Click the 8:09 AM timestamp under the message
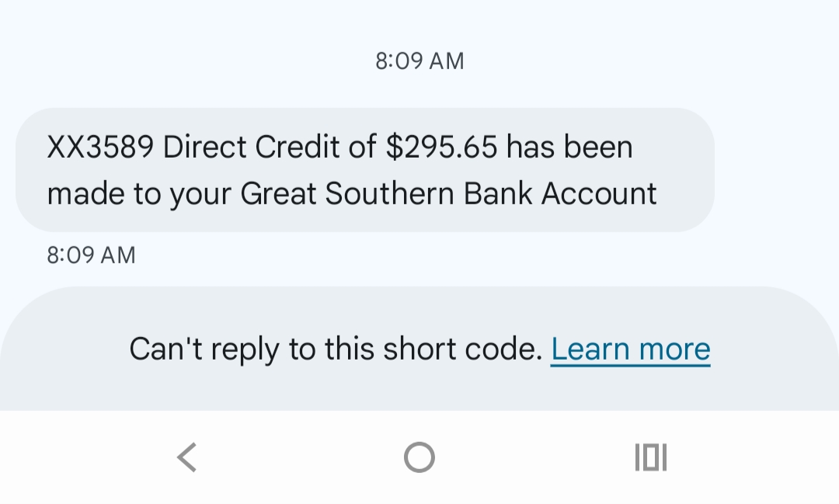 91,255
